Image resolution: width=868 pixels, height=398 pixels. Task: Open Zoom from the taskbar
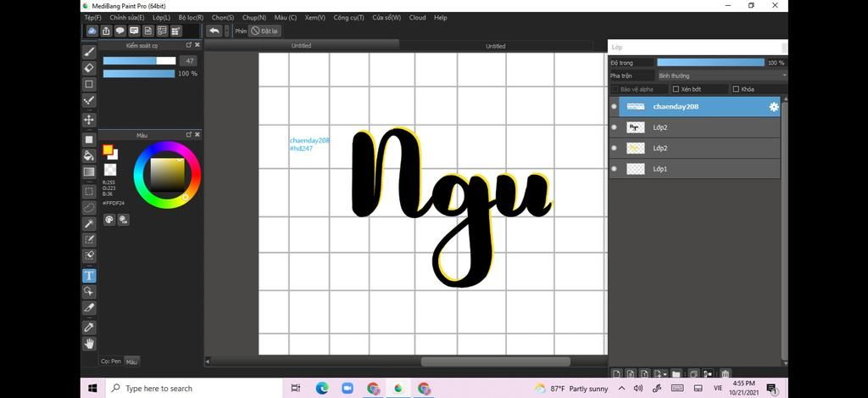[x=347, y=389]
